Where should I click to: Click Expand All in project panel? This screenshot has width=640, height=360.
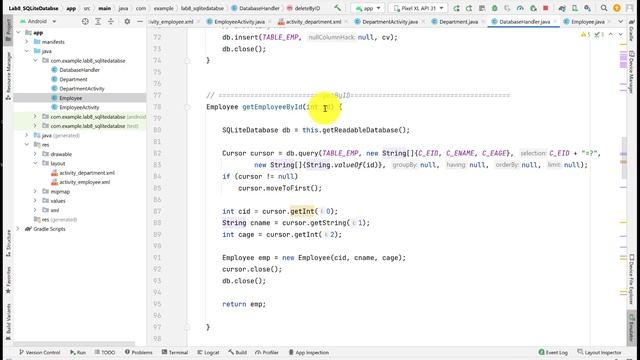point(98,21)
